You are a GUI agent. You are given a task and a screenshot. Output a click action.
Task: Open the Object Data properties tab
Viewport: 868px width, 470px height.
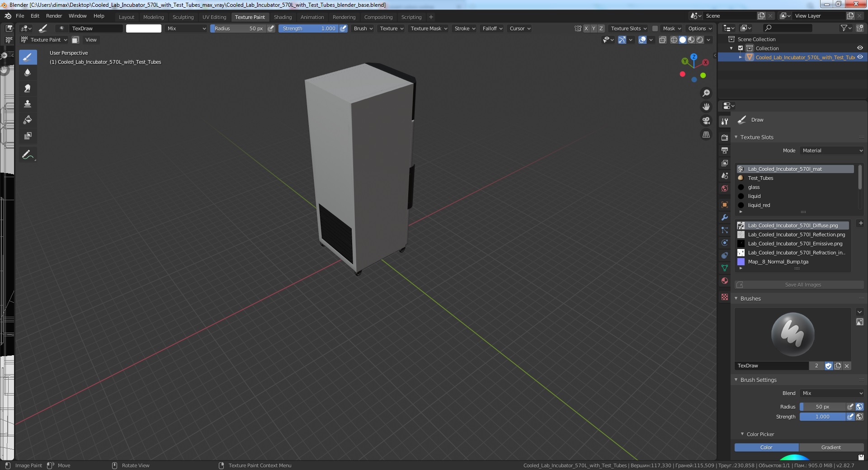point(725,268)
